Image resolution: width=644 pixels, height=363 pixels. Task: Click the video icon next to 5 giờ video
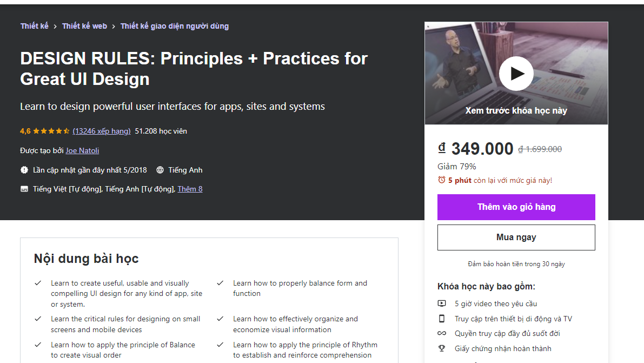coord(442,303)
